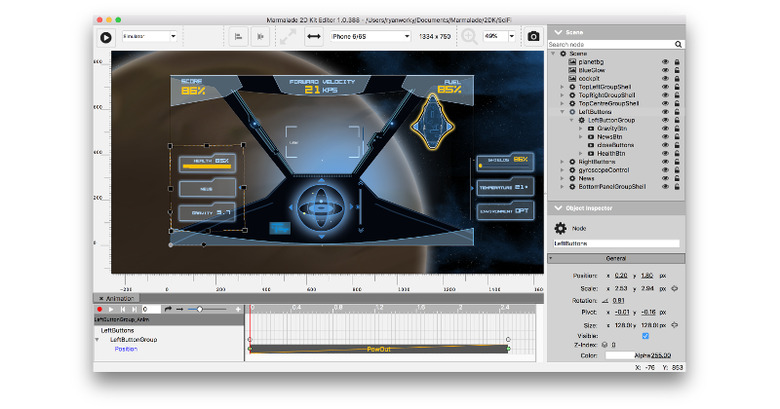This screenshot has height=409, width=780.
Task: Click the search magnifier in the Scene panel
Action: [678, 44]
